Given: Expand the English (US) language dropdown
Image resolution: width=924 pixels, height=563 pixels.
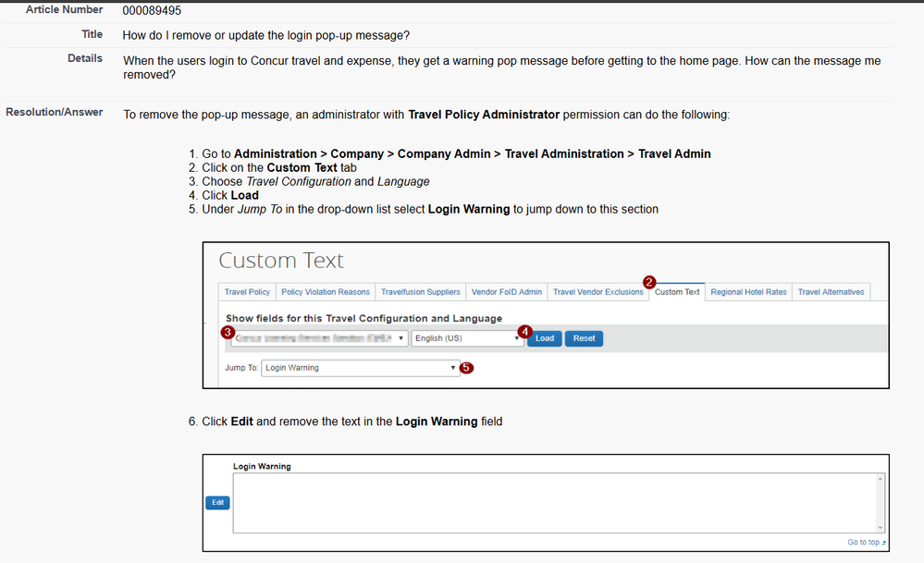Looking at the screenshot, I should 467,338.
